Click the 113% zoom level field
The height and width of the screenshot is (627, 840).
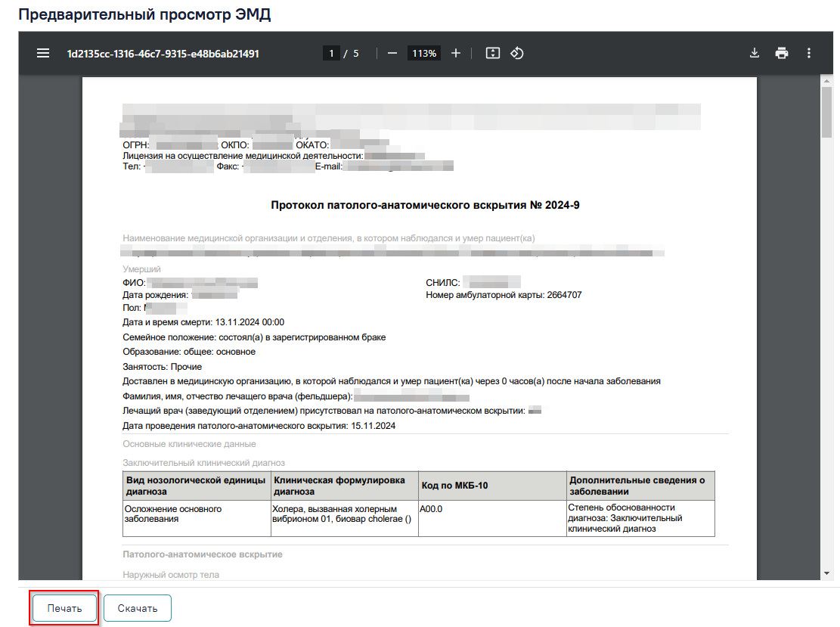(423, 53)
